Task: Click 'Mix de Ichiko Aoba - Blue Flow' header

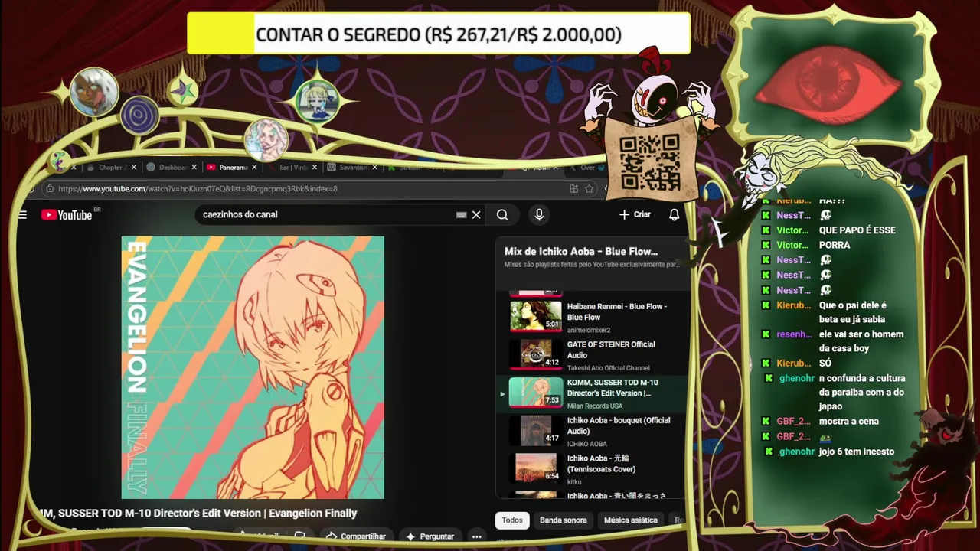Action: [x=581, y=251]
